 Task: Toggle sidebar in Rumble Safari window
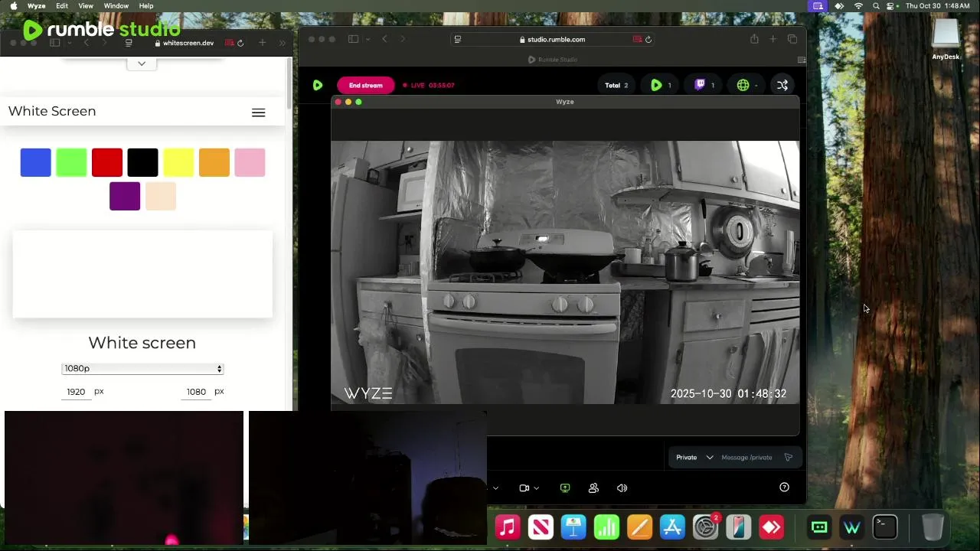[x=353, y=39]
